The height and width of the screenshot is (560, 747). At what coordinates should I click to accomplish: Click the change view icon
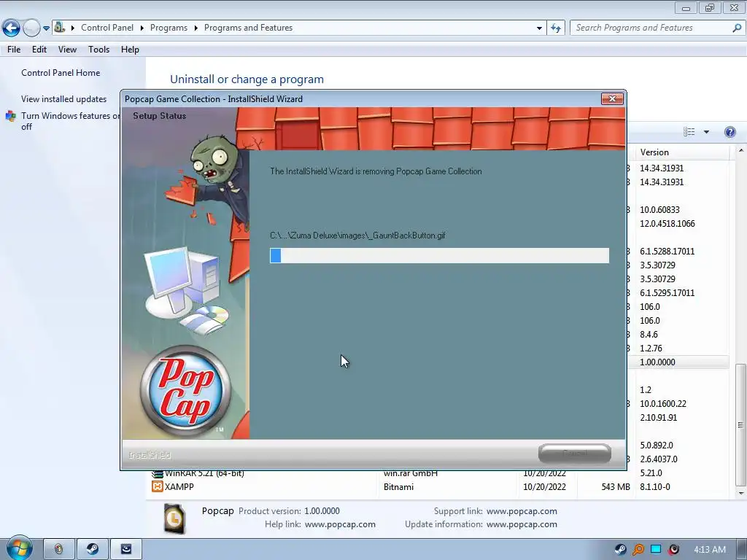coord(689,132)
